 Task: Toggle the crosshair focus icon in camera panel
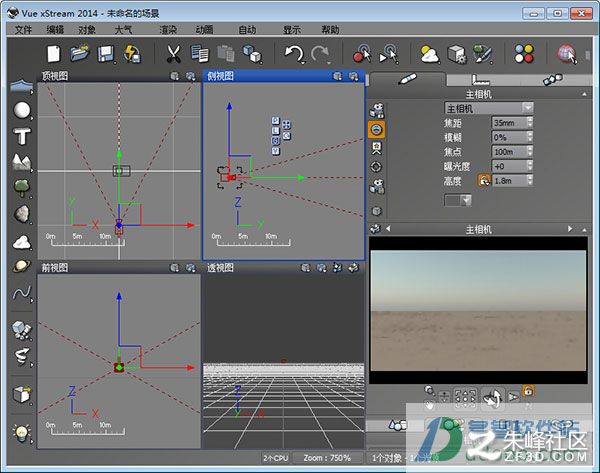click(377, 167)
